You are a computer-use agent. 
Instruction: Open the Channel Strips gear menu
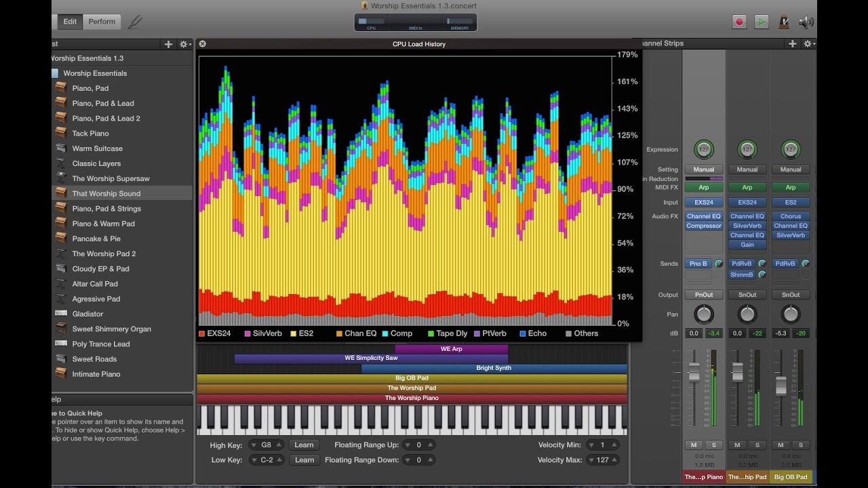[x=808, y=43]
